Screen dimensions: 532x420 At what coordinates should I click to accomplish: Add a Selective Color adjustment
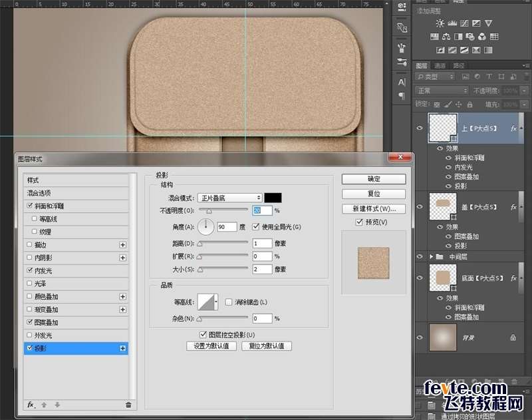point(476,50)
